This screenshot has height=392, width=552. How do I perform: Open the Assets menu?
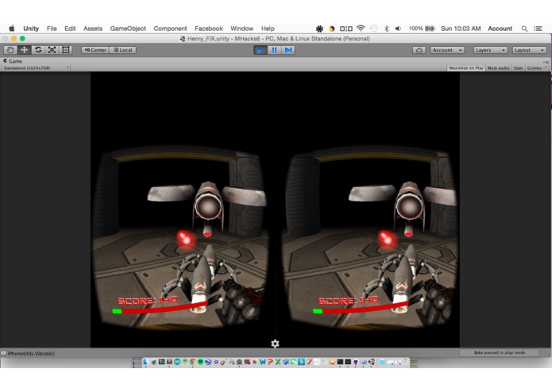pyautogui.click(x=93, y=29)
